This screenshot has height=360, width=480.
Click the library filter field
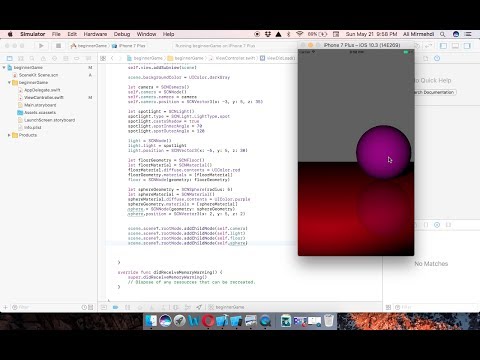(435, 307)
